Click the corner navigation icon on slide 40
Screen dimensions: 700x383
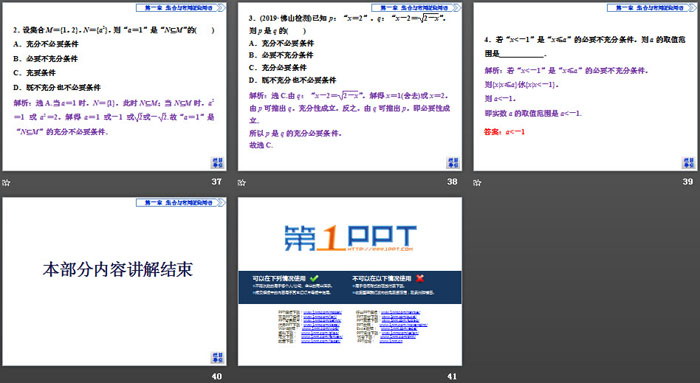(217, 358)
